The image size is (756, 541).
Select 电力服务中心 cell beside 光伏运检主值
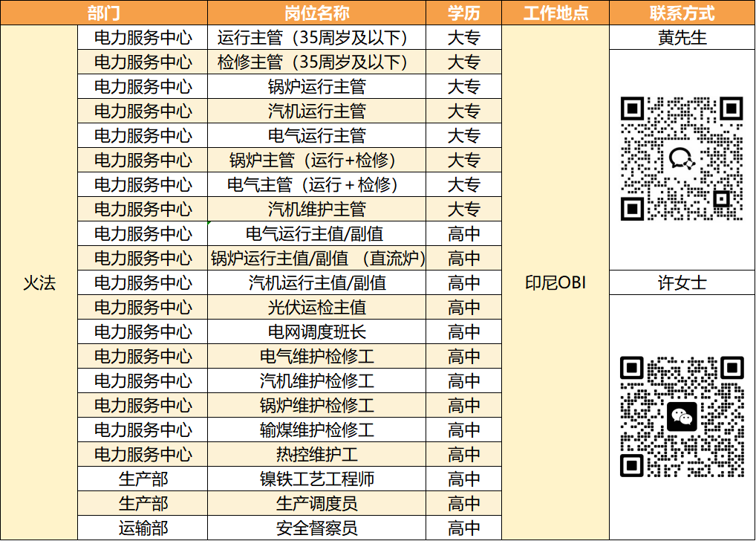[x=143, y=308]
